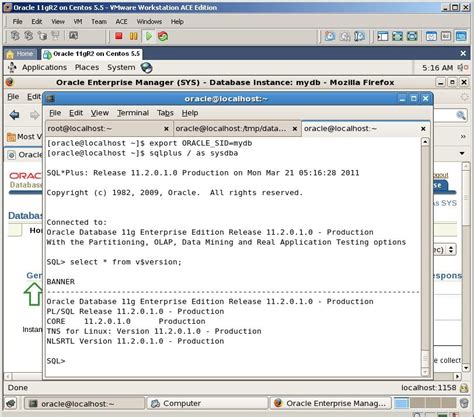This screenshot has height=417, width=474.
Task: Open the GNOME System menu
Action: [121, 68]
